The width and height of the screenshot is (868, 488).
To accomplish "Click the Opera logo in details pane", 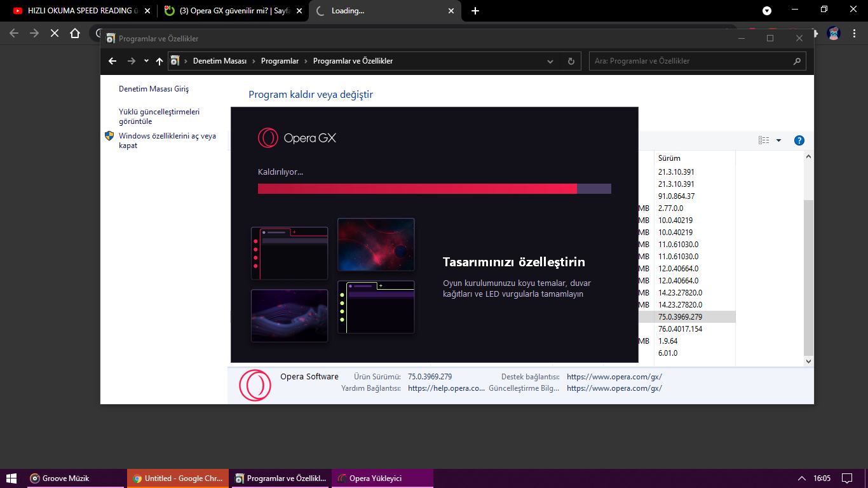I will coord(255,385).
